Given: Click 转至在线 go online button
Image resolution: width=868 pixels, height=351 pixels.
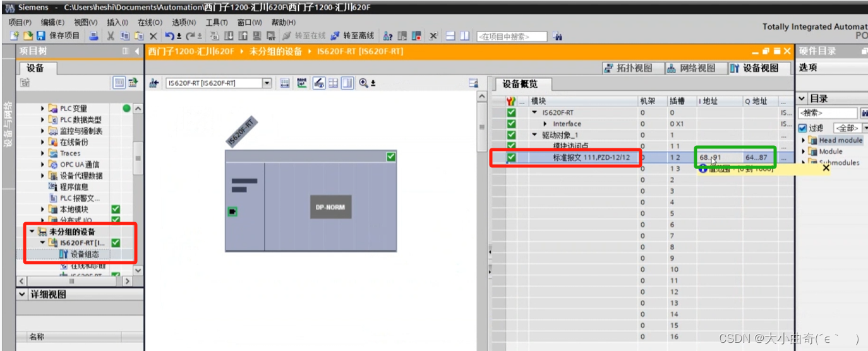Looking at the screenshot, I should pyautogui.click(x=304, y=36).
